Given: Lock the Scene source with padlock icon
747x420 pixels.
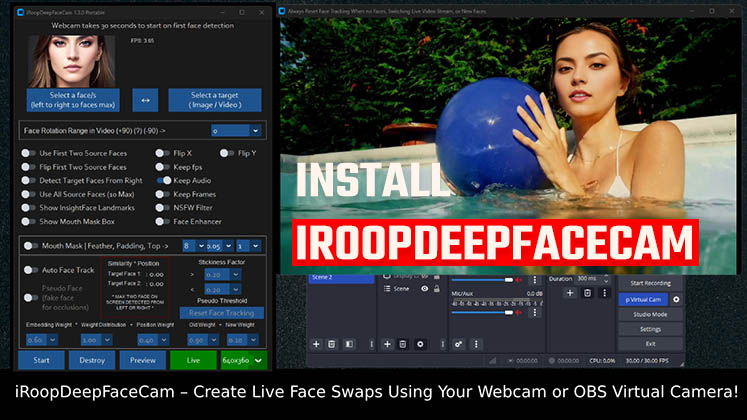Looking at the screenshot, I should pos(437,289).
